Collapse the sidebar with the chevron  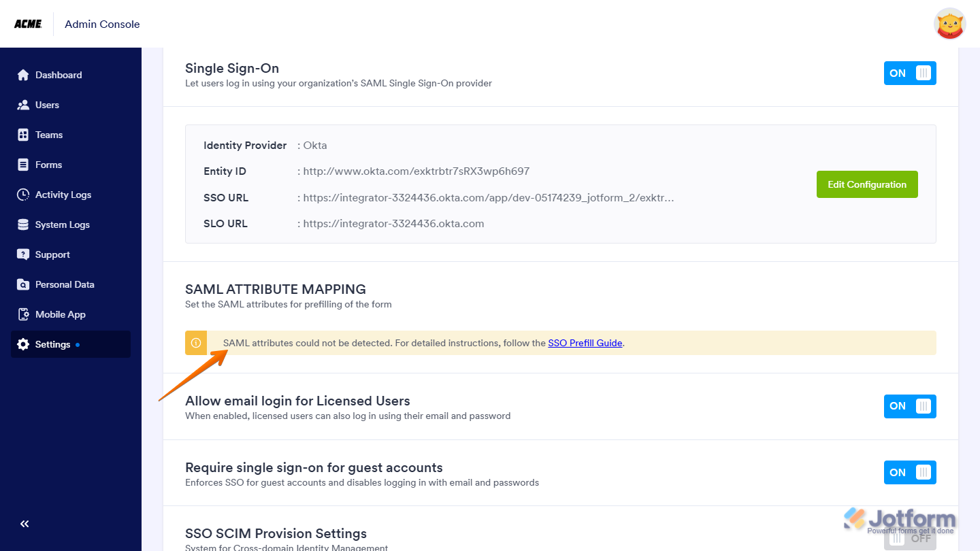(x=24, y=524)
